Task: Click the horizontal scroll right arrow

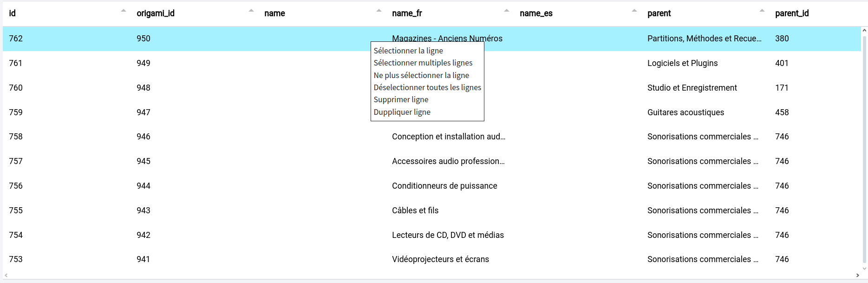Action: point(857,276)
